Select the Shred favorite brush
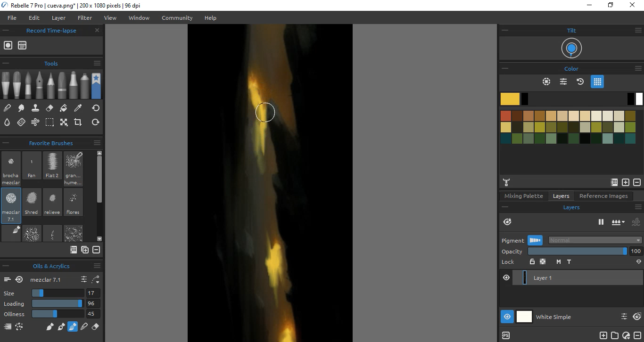 32,202
